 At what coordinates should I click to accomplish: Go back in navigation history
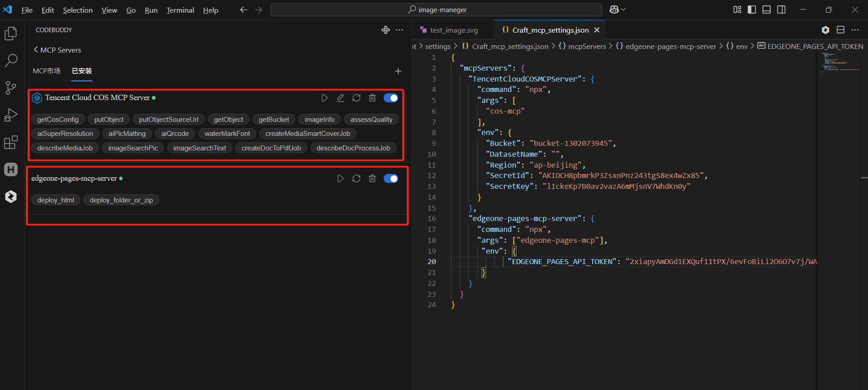(x=244, y=10)
